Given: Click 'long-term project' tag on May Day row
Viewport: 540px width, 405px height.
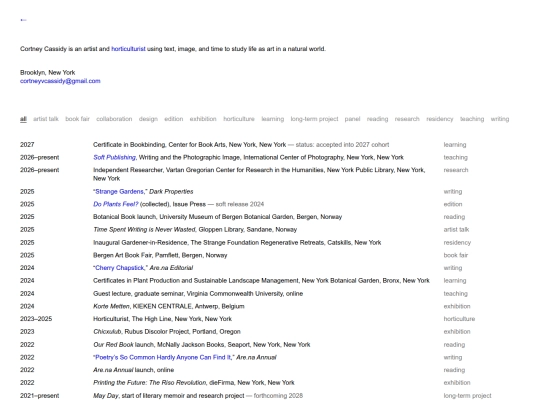Looking at the screenshot, I should [x=467, y=396].
